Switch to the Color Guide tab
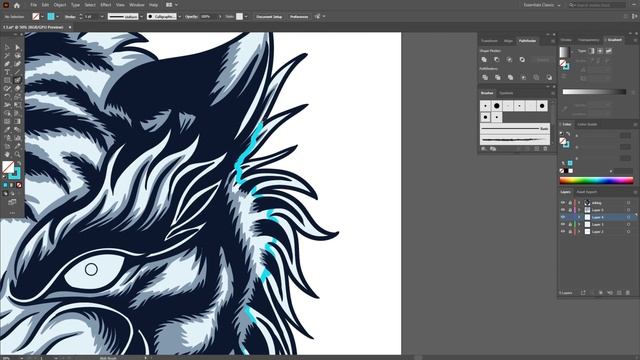This screenshot has height=360, width=640. [x=587, y=124]
